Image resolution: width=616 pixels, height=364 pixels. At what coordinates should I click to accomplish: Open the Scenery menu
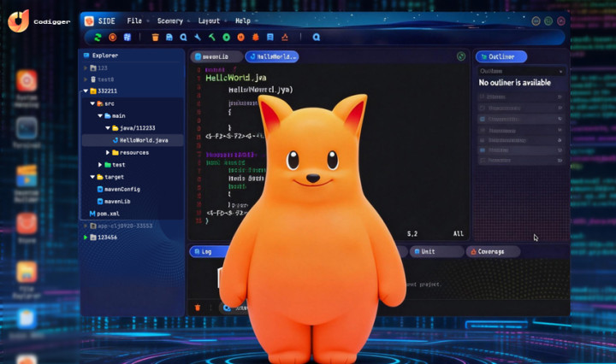pyautogui.click(x=170, y=21)
